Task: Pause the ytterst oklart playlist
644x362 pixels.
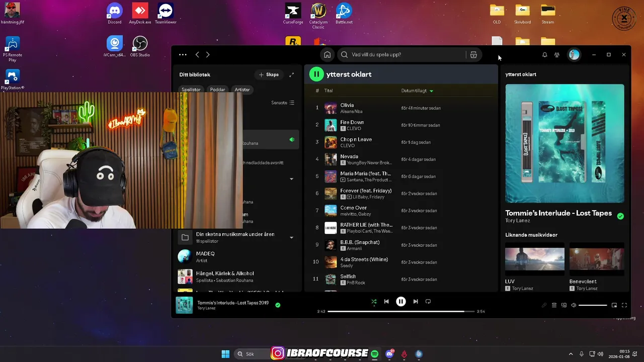Action: point(316,74)
